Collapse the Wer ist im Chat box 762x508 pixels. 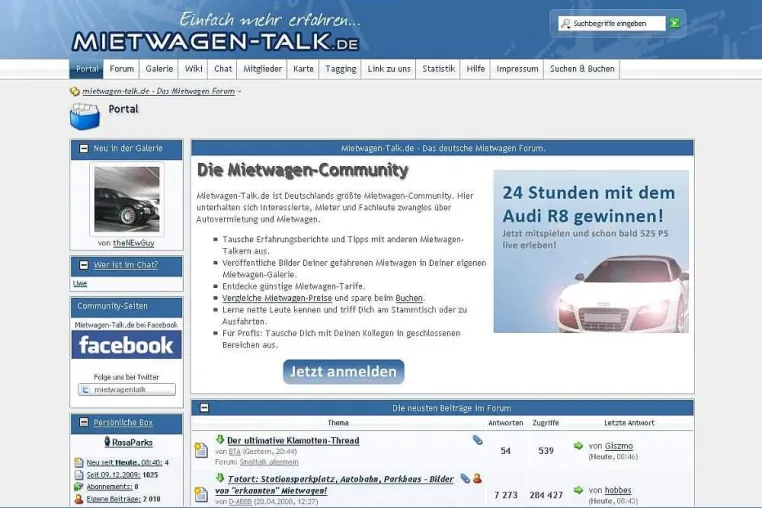(x=84, y=265)
